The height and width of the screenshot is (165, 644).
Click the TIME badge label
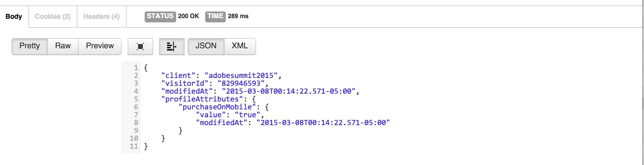[215, 16]
